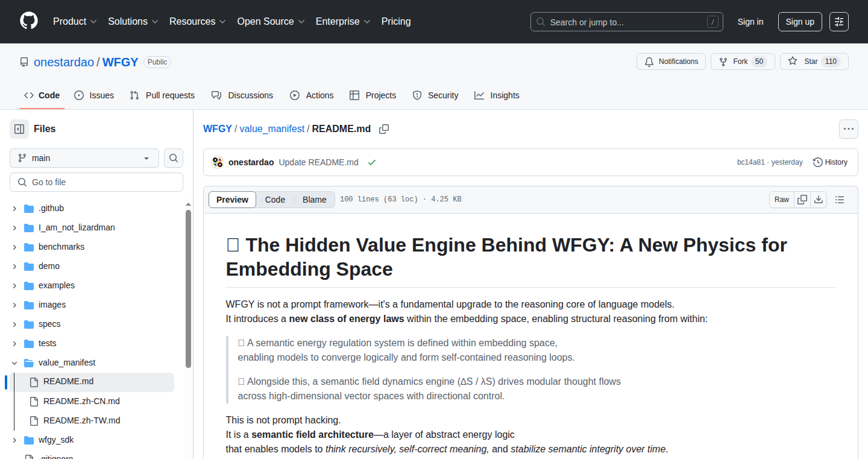The height and width of the screenshot is (459, 868).
Task: Open onestardao commit author link
Action: [251, 162]
